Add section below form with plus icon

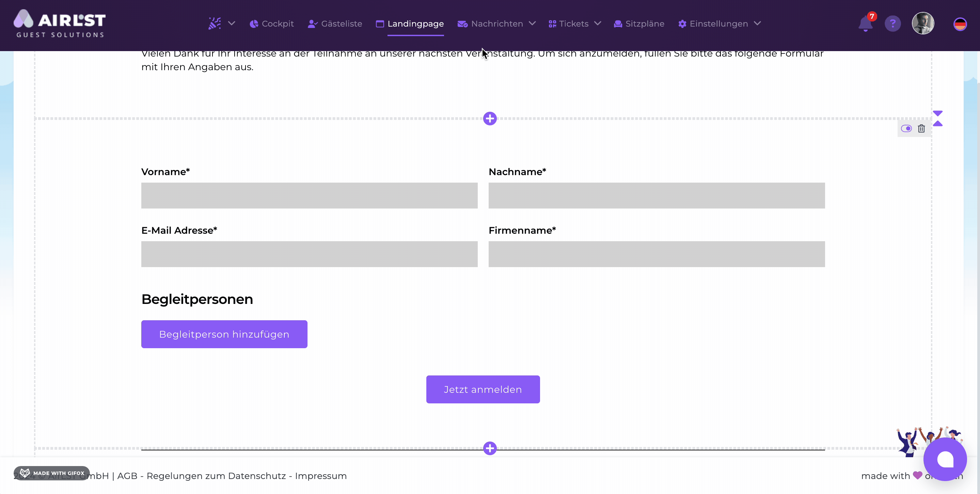tap(490, 448)
